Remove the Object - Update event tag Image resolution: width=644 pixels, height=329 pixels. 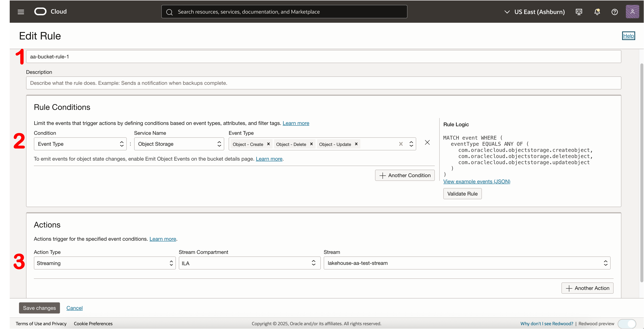(x=356, y=144)
